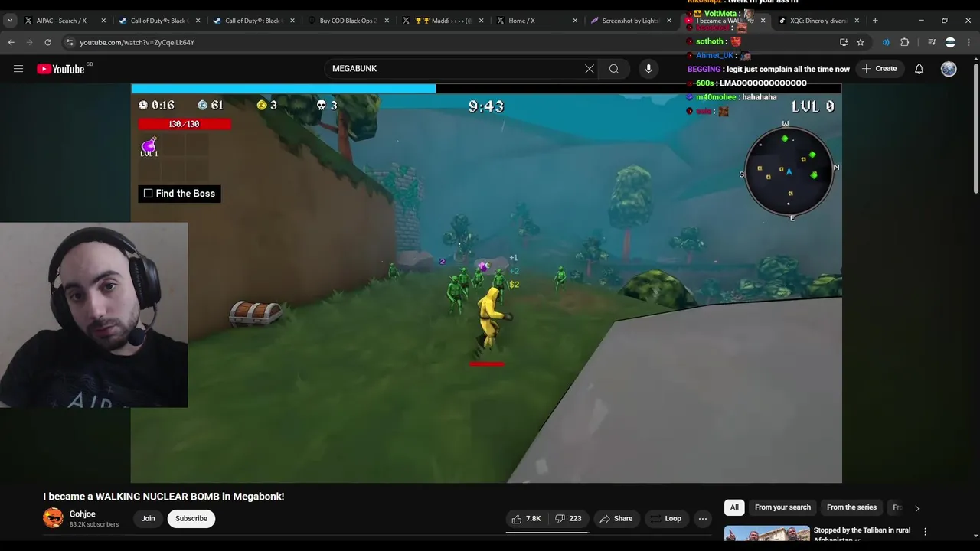Image resolution: width=980 pixels, height=551 pixels.
Task: Select From your search chip
Action: tap(782, 507)
